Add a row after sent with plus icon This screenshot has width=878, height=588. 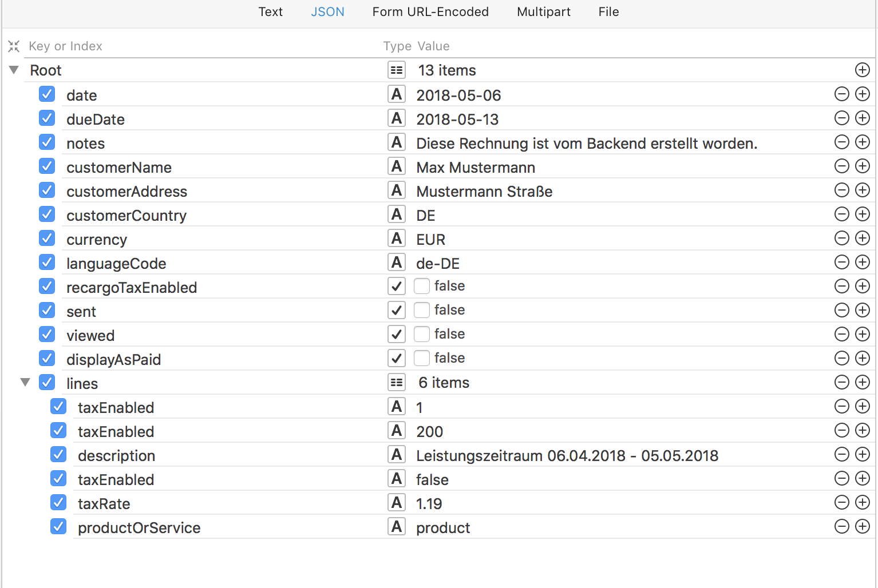pos(862,310)
